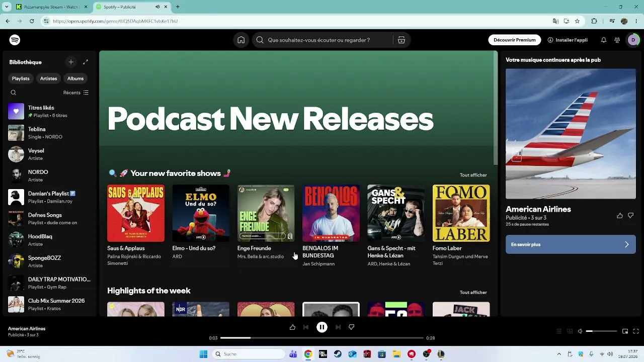This screenshot has width=644, height=362.
Task: Open the Recents sort options
Action: [76, 93]
